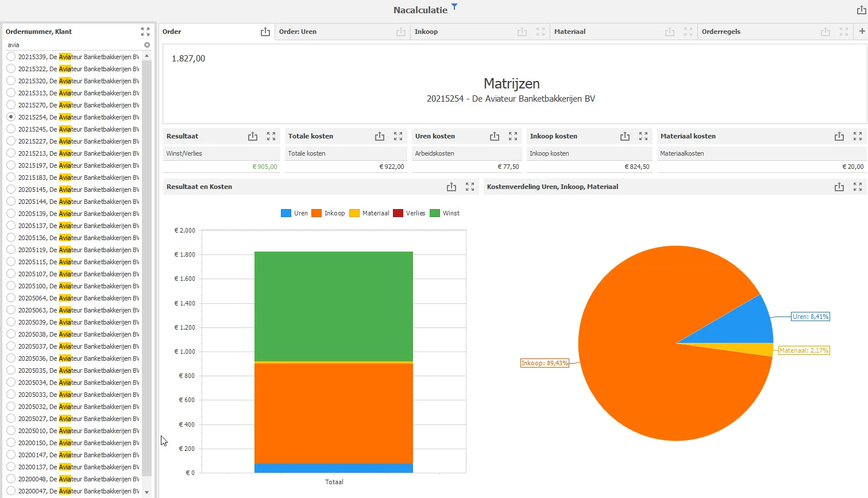The image size is (868, 498).
Task: Clear the avia search filter
Action: click(147, 45)
